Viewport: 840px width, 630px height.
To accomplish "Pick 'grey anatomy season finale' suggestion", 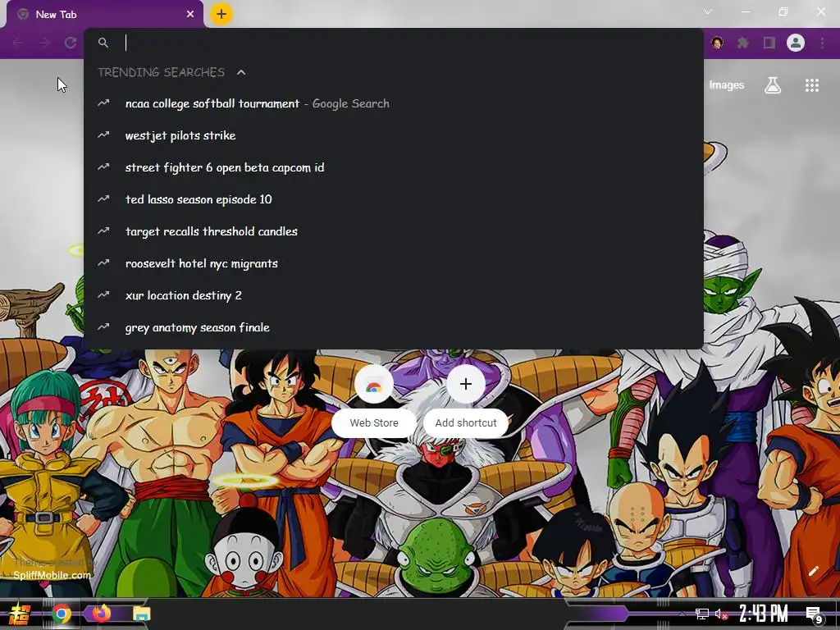I will (393, 327).
